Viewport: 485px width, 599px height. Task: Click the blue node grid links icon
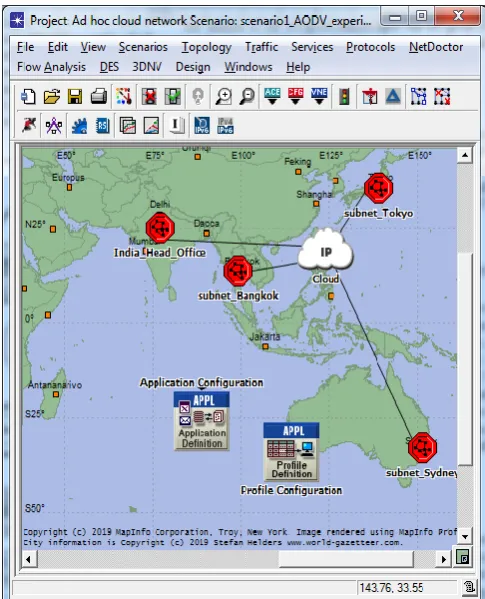[x=419, y=97]
